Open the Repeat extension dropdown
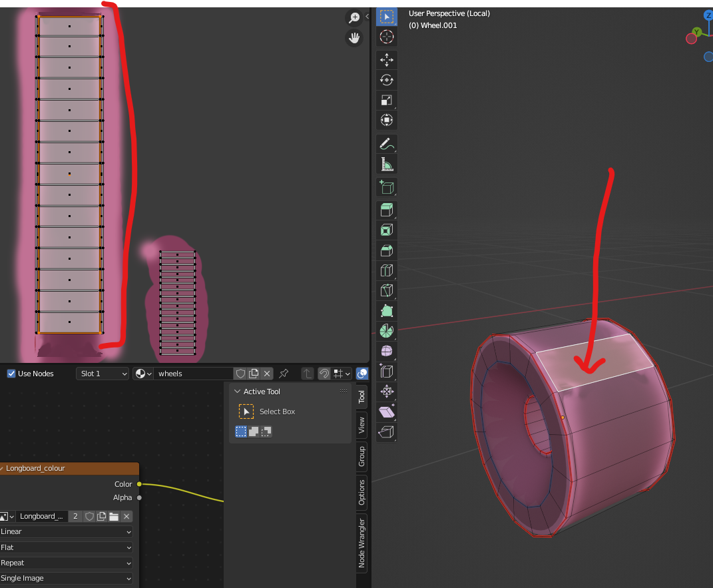713x588 pixels. click(x=66, y=563)
